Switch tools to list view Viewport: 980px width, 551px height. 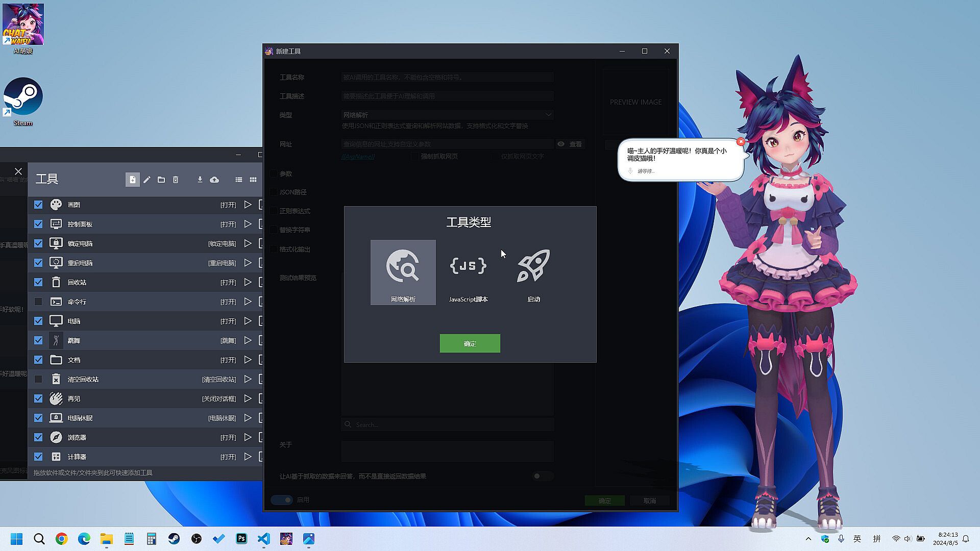239,180
